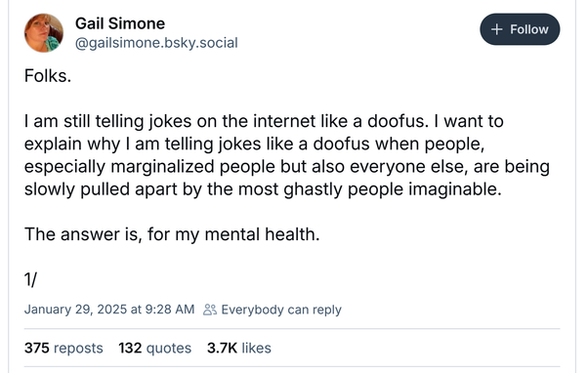Open Gail Simone's profile avatar picture
Image resolution: width=588 pixels, height=373 pixels.
coord(44,33)
